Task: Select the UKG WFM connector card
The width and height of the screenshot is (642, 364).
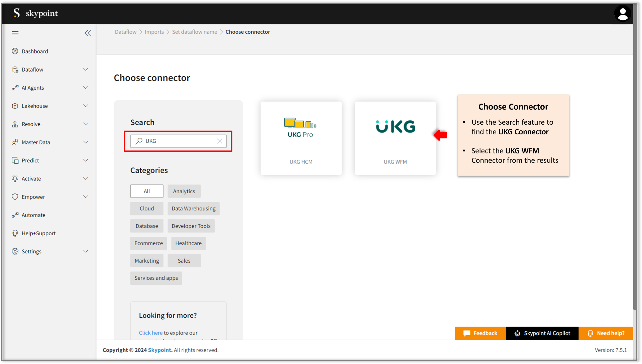Action: 395,138
